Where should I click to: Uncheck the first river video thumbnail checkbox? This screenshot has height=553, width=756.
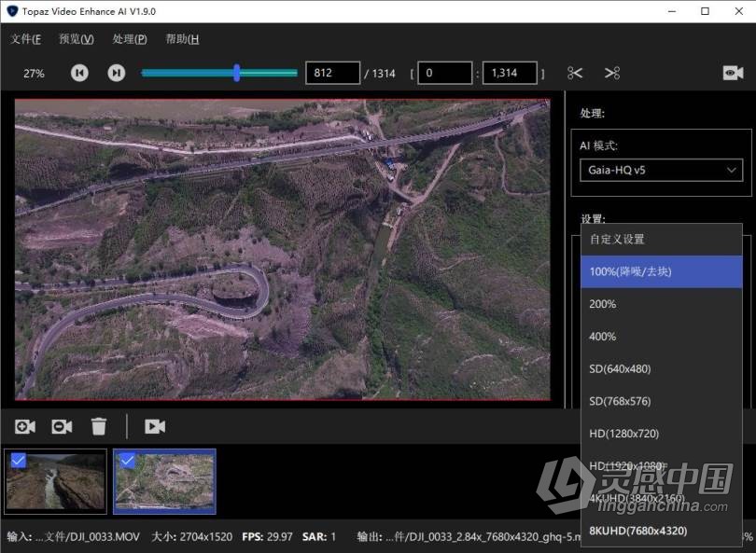19,461
